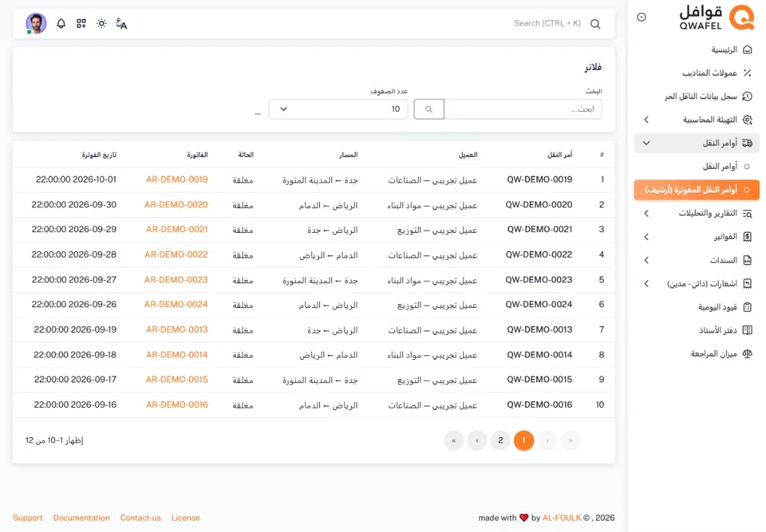
Task: Expand the الفواتير chevron
Action: [x=646, y=237]
